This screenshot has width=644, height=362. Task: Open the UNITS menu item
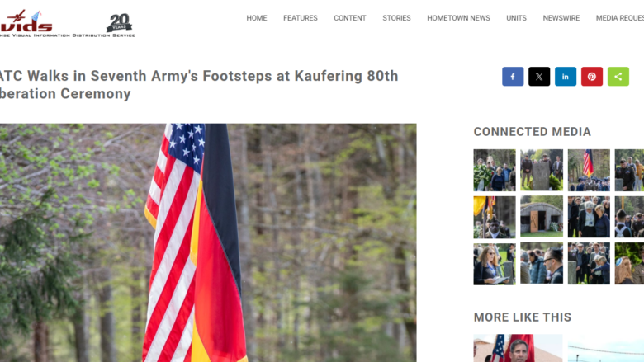click(x=516, y=18)
